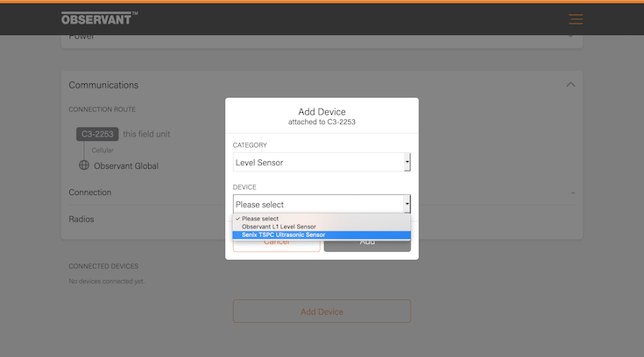Click the Communications section heading
Screen dimensions: 644x357
(x=103, y=85)
